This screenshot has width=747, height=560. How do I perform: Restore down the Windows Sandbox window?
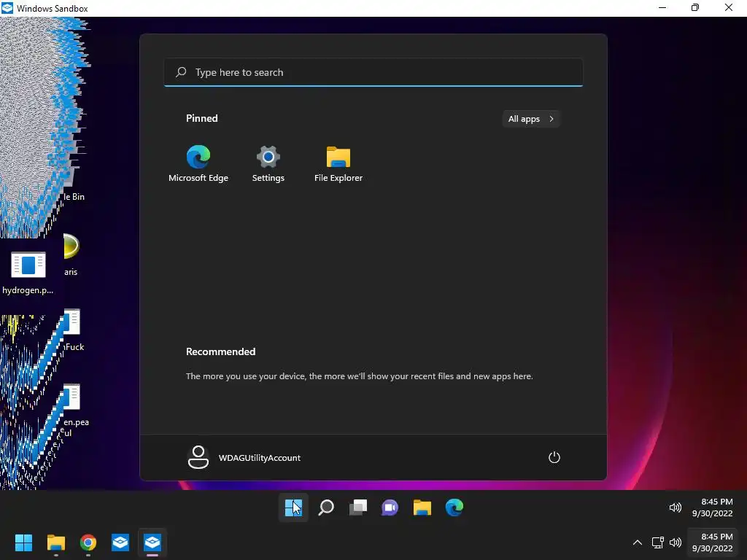click(695, 7)
